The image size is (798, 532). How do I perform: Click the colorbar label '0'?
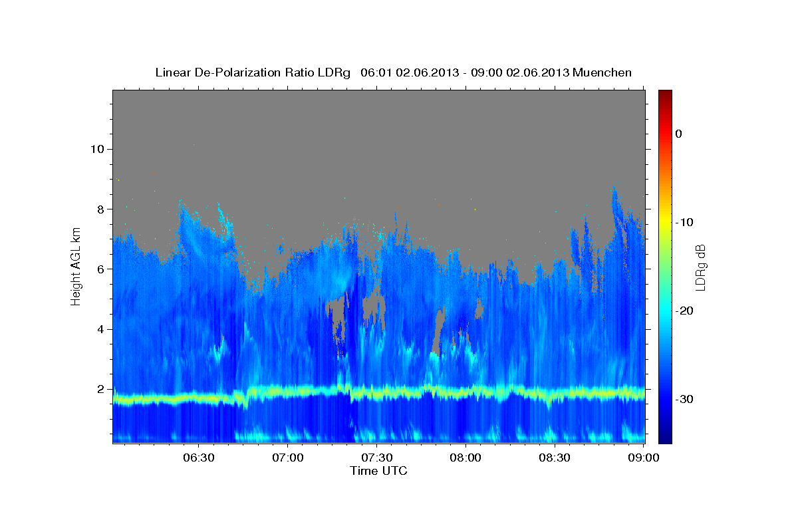click(678, 134)
